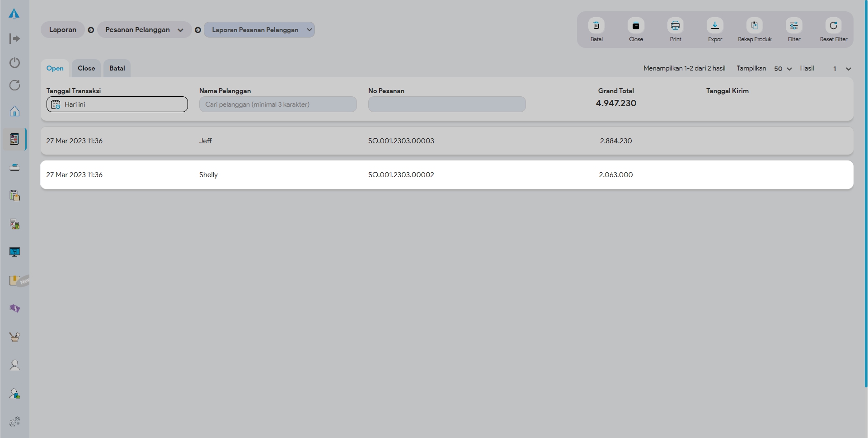The height and width of the screenshot is (438, 868).
Task: Open the Tampilkan 50 rows dropdown
Action: [x=783, y=69]
